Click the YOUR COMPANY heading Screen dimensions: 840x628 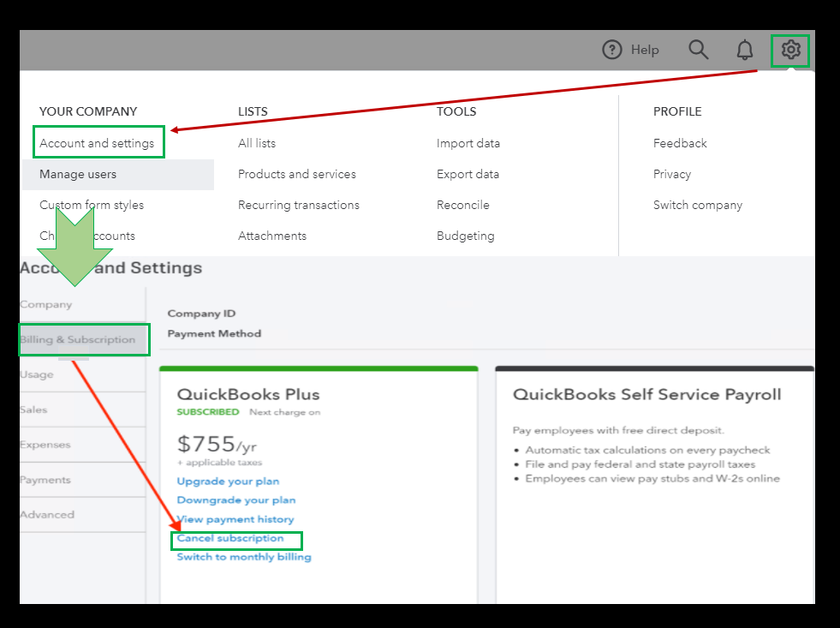(x=88, y=111)
